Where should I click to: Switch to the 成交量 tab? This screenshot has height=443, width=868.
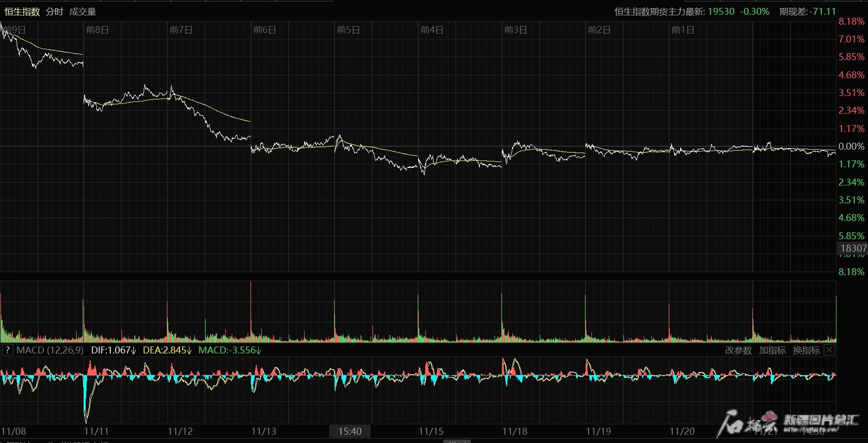[83, 11]
